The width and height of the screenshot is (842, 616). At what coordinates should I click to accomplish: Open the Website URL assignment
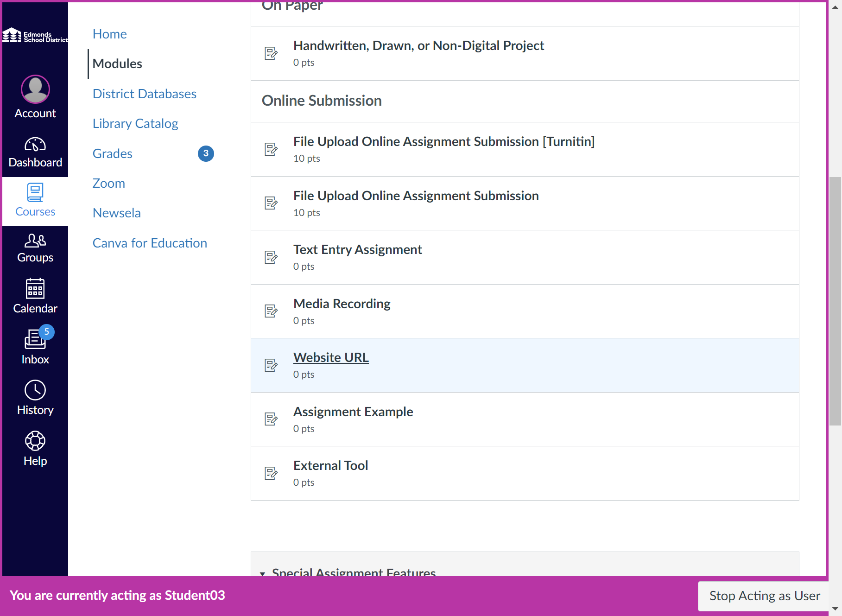click(331, 357)
